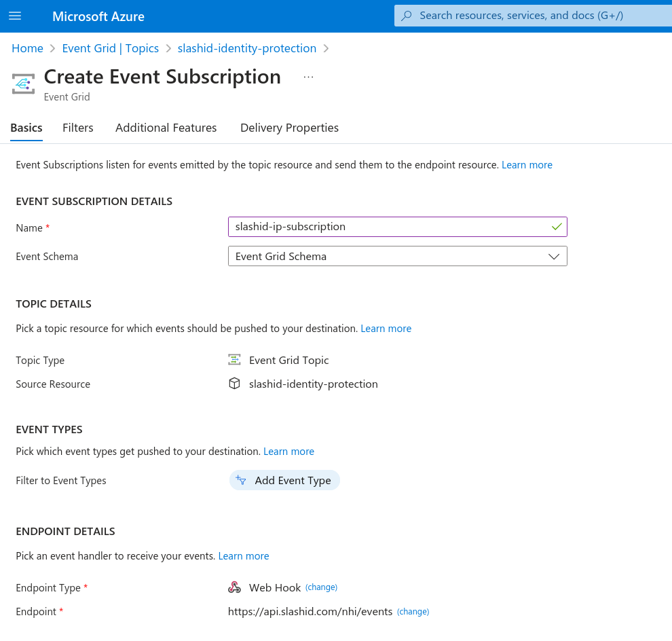Change the Web Hook endpoint type
672x641 pixels.
point(321,587)
